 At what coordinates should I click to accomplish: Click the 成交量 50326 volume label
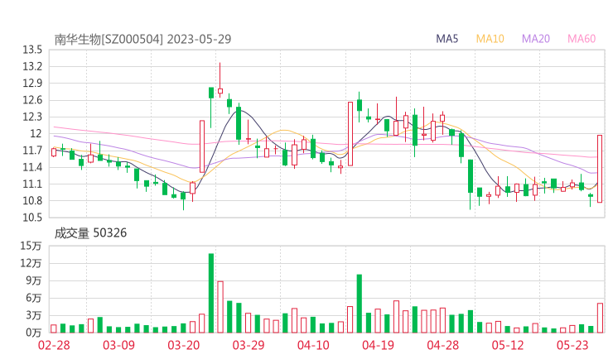pyautogui.click(x=90, y=233)
